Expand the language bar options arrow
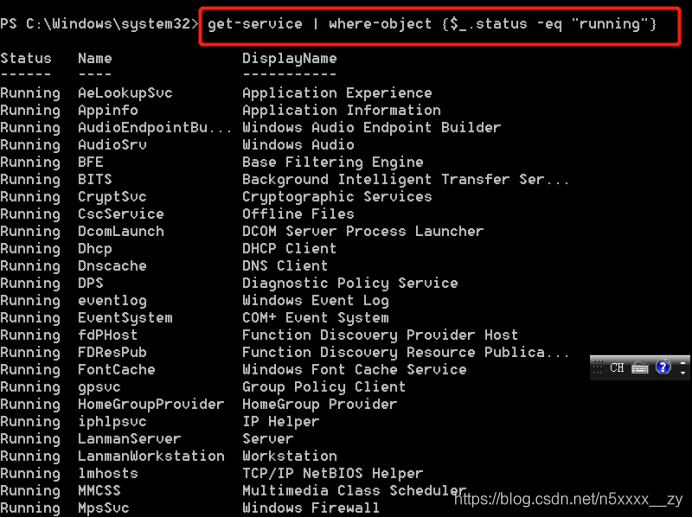The image size is (693, 518). tap(683, 373)
